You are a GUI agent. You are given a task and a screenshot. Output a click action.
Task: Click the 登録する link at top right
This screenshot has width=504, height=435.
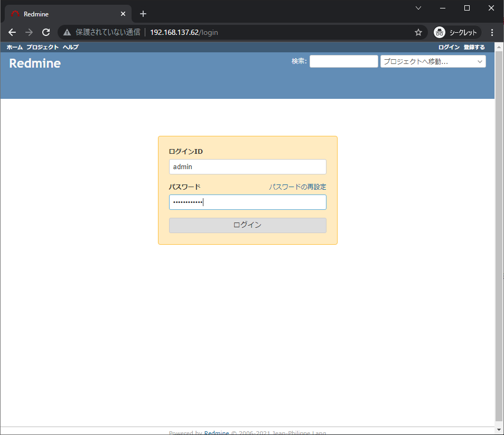(474, 47)
